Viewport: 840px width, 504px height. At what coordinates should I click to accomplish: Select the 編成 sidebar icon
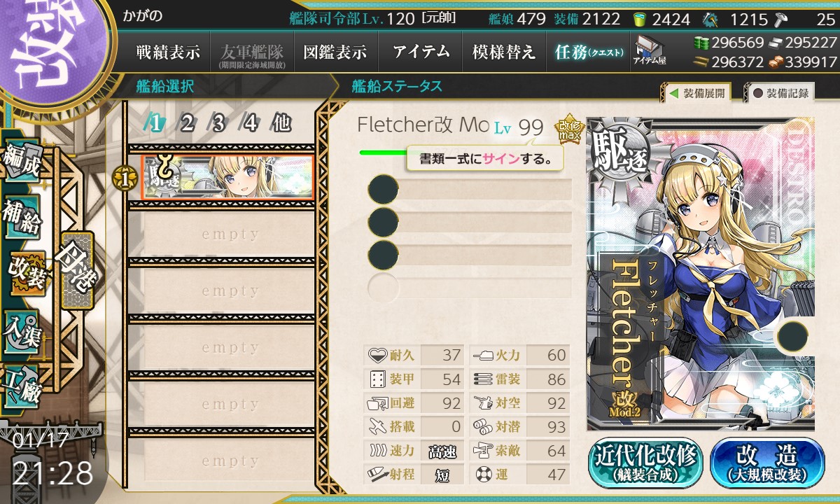[21, 164]
